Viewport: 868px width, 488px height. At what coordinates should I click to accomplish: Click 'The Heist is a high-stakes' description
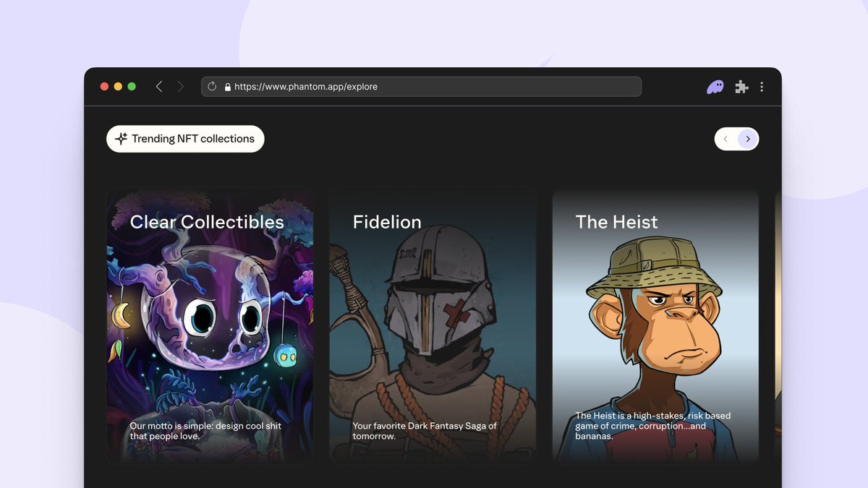pyautogui.click(x=653, y=426)
